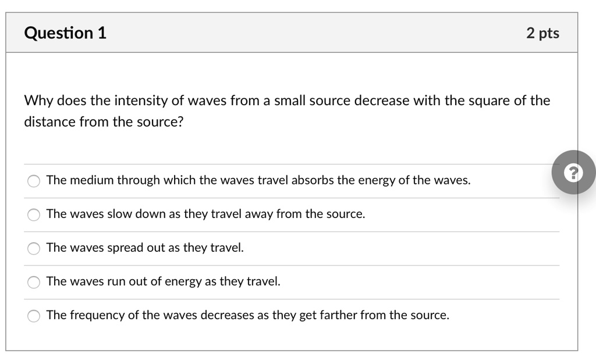This screenshot has height=364, width=596.
Task: Click text "The waves run out of energy"
Action: point(164,281)
